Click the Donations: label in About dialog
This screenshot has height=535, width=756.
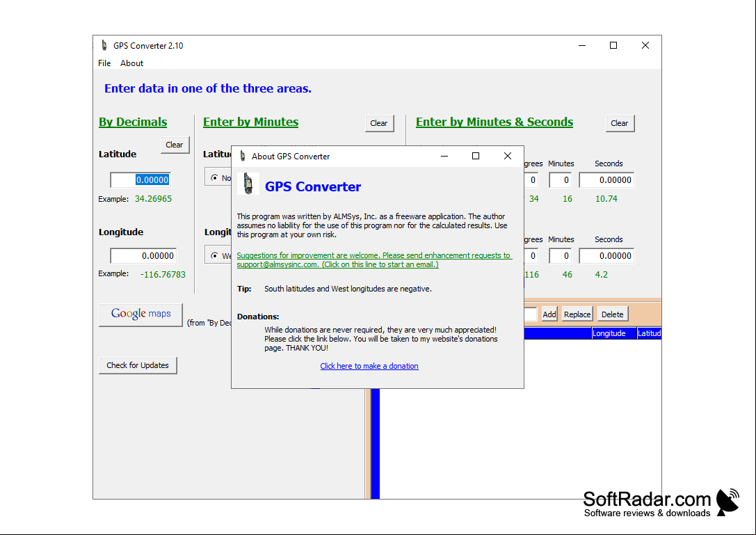click(x=258, y=317)
